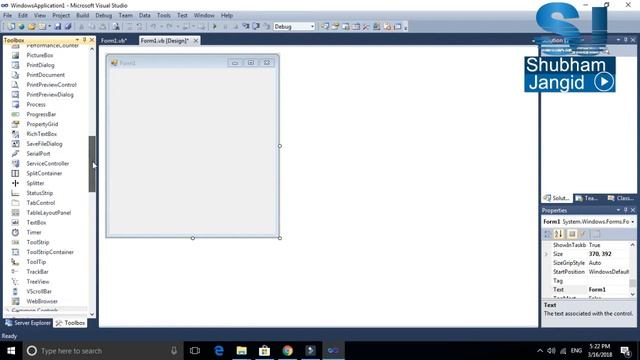Open File Explorer from taskbar
Viewport: 640px width, 360px height.
242,351
